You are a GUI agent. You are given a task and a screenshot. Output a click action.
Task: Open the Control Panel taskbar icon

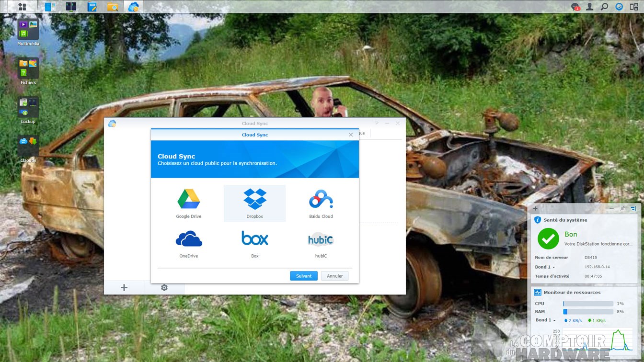pos(50,7)
